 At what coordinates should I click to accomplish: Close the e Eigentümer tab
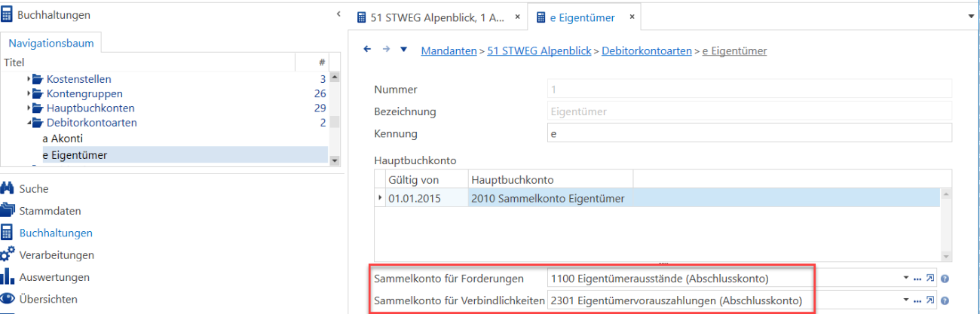click(632, 17)
